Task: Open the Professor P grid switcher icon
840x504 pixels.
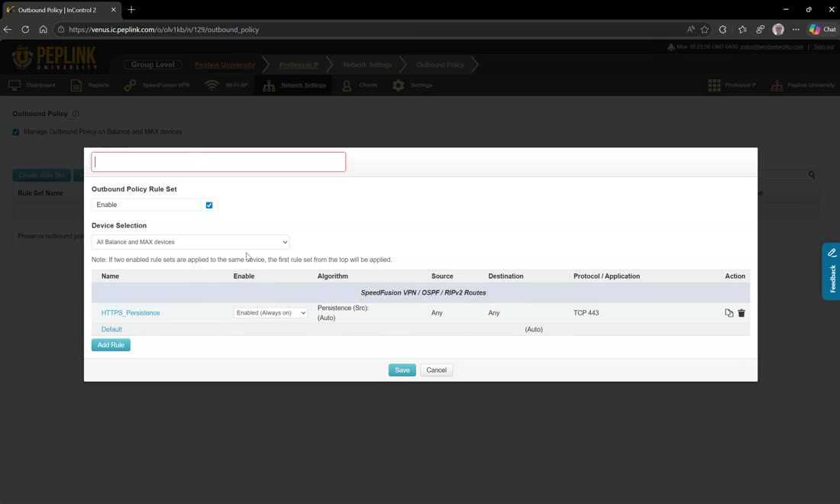Action: [x=714, y=86]
